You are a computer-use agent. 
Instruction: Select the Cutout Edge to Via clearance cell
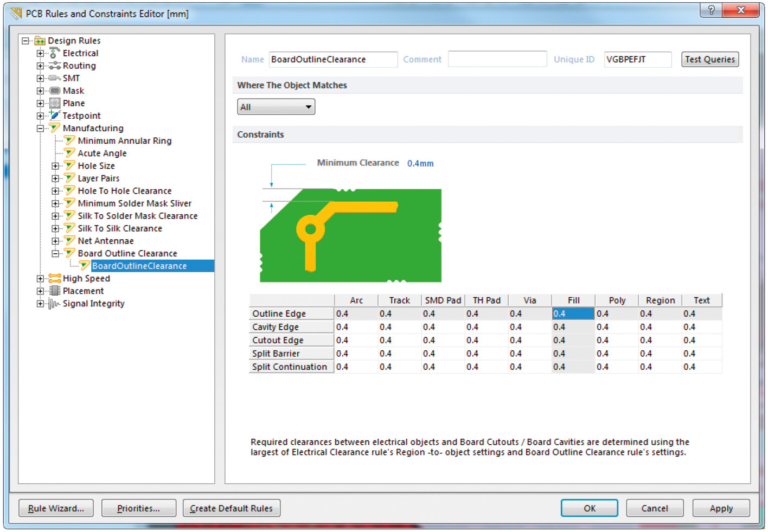coord(529,341)
